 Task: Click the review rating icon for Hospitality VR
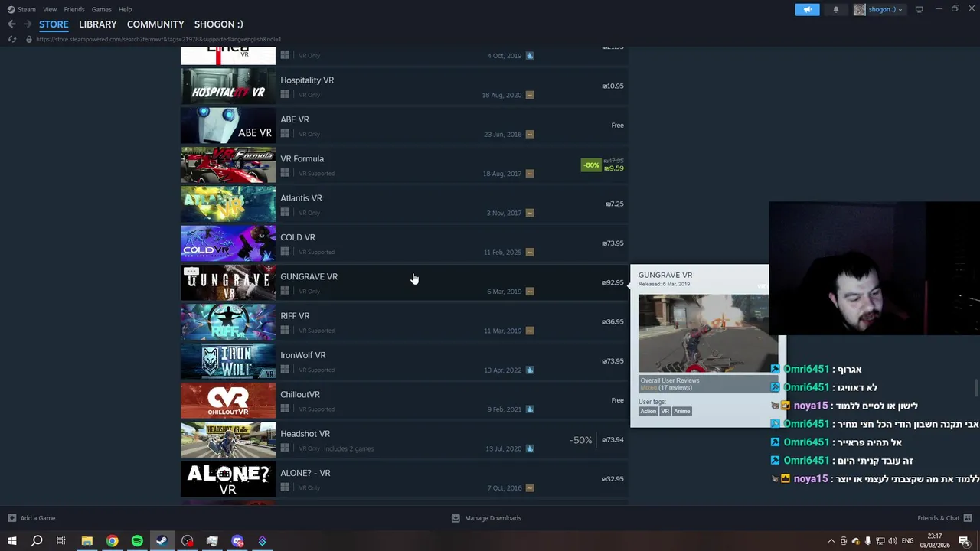pyautogui.click(x=529, y=95)
